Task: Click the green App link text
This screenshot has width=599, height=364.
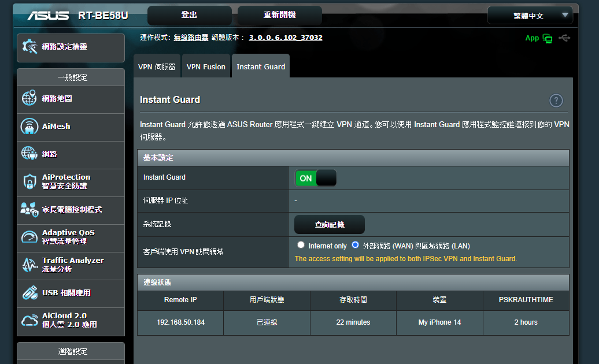Action: 532,38
